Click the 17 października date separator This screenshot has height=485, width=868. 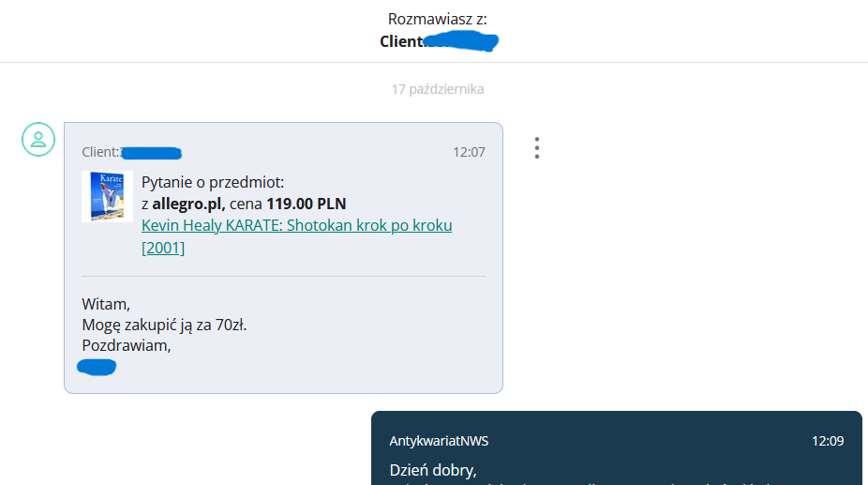[438, 89]
